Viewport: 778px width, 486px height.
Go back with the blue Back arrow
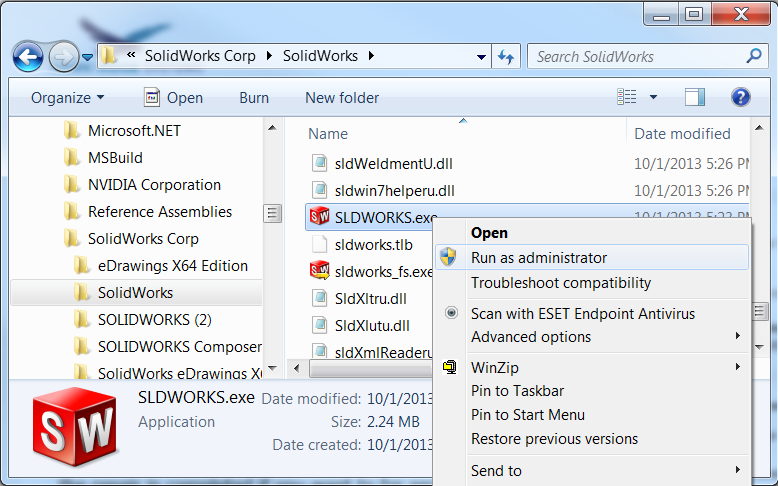(28, 57)
